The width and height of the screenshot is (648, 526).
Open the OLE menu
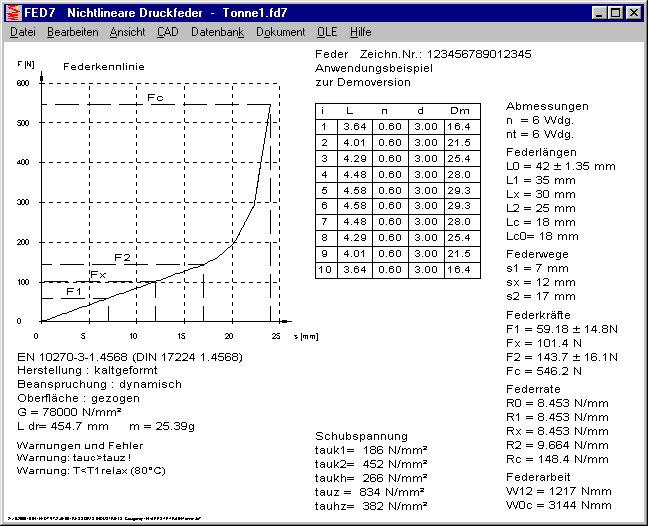327,32
